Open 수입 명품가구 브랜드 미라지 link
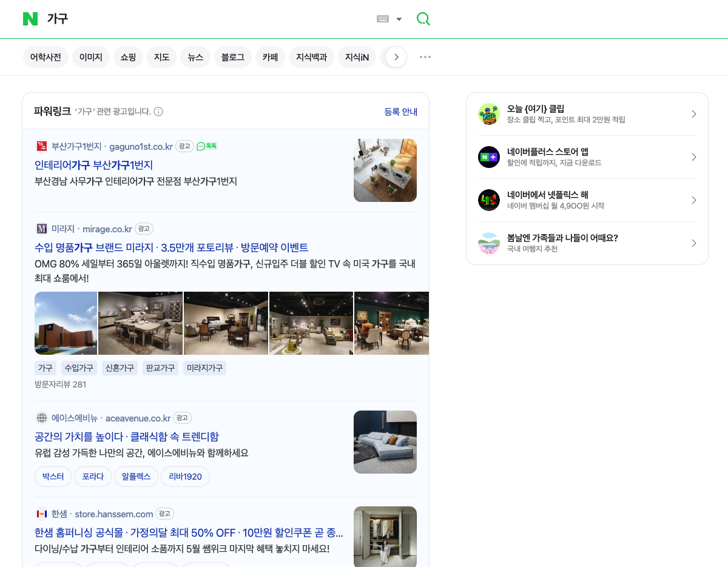 click(94, 247)
